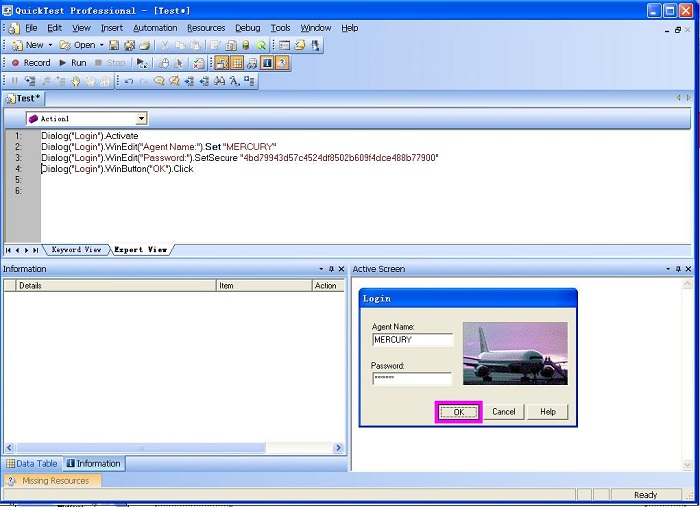Toggle the Missing Resources pane toolbar button
Viewport: 700px width, 507px height.
[x=282, y=63]
